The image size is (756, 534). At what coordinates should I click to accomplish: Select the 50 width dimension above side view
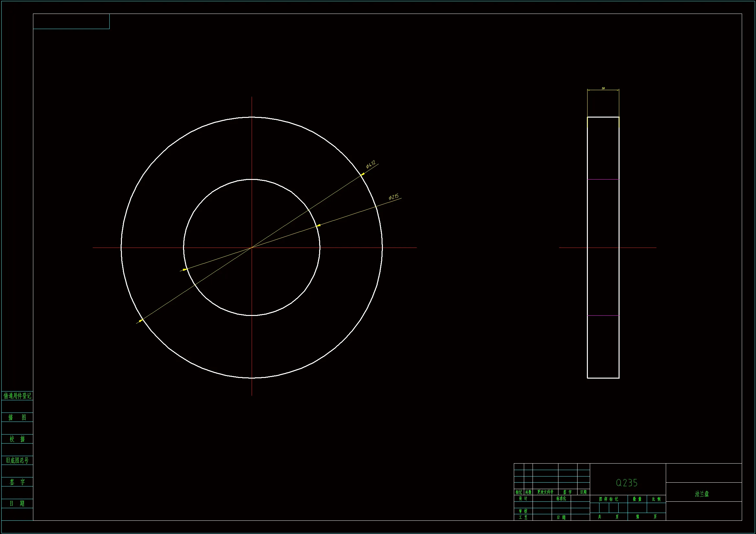[603, 88]
